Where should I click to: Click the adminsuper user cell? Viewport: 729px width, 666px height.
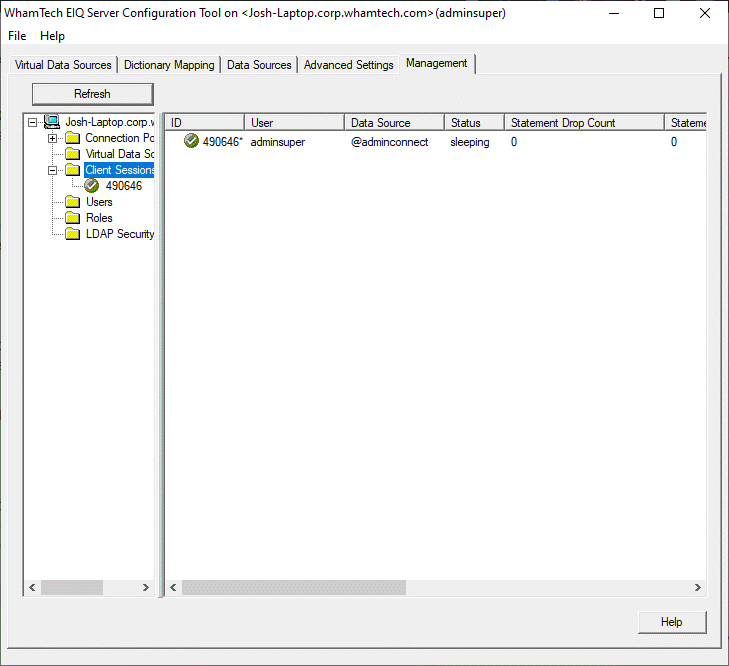[278, 142]
